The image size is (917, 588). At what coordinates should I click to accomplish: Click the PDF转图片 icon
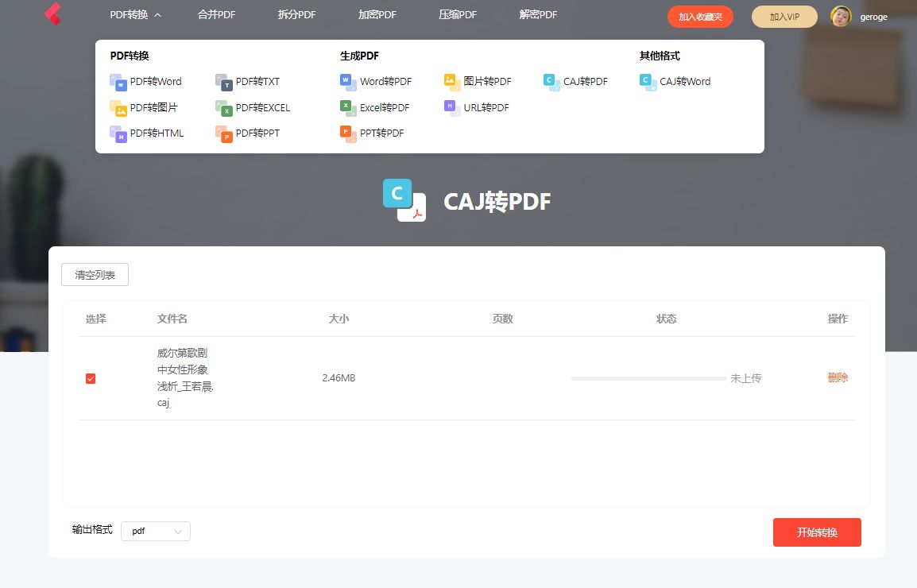pyautogui.click(x=118, y=107)
